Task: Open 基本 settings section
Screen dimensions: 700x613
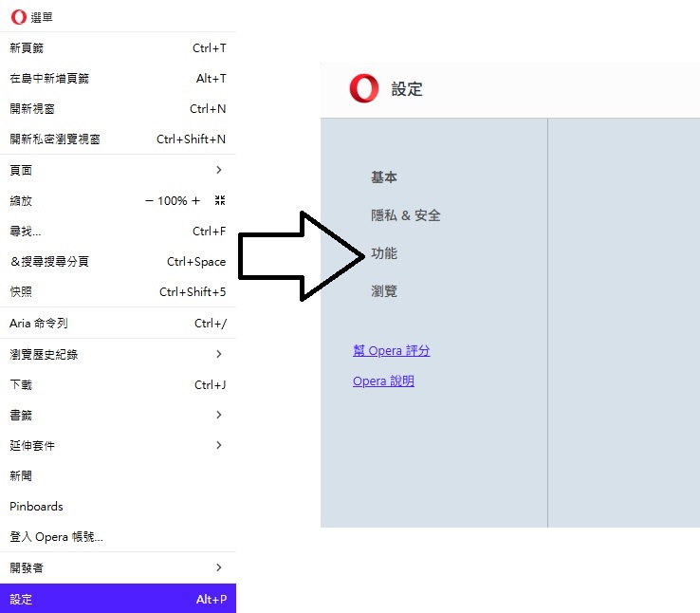Action: coord(384,177)
